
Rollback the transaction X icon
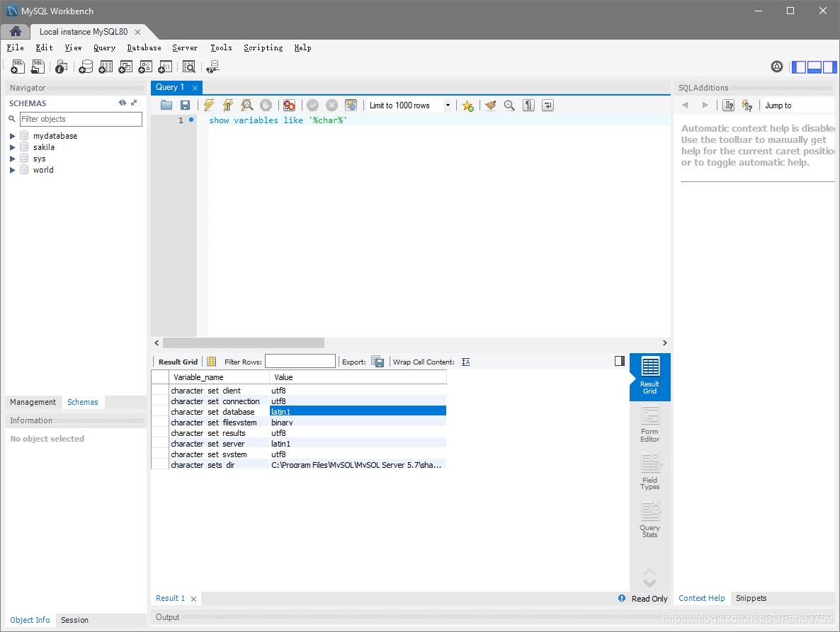(332, 105)
